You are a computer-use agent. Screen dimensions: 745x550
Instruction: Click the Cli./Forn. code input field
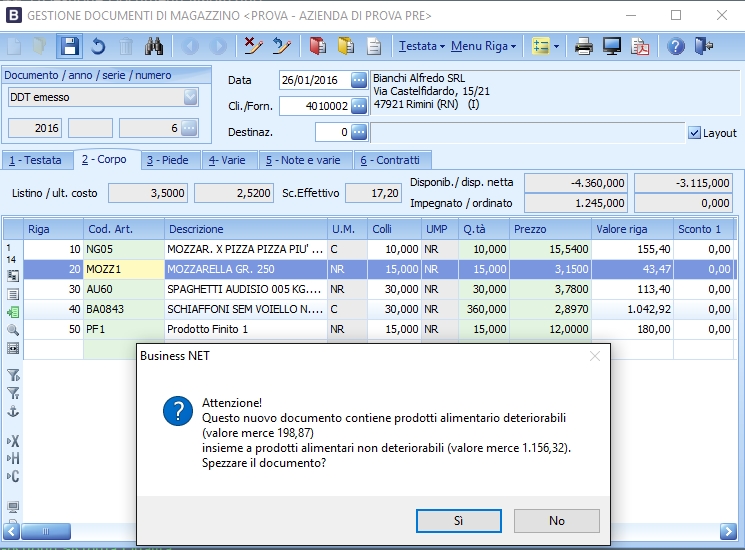tap(313, 106)
